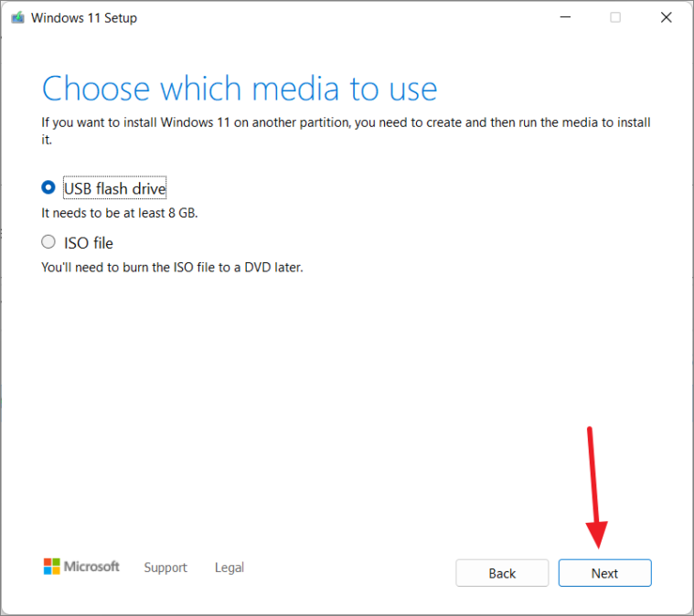The height and width of the screenshot is (616, 694).
Task: Open the Support link
Action: (x=165, y=568)
